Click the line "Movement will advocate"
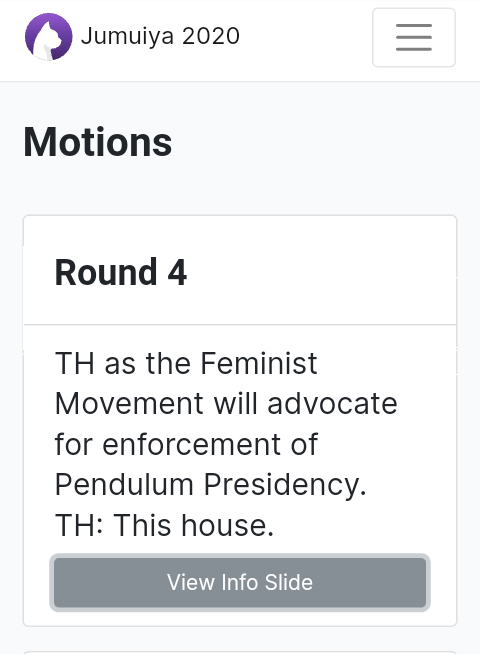The height and width of the screenshot is (654, 480). click(226, 404)
